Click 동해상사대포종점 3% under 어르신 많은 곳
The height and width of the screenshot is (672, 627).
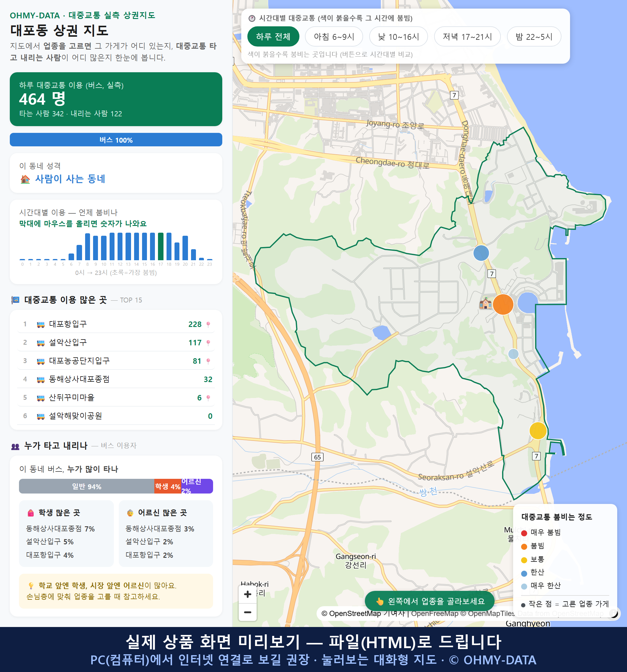(x=160, y=529)
